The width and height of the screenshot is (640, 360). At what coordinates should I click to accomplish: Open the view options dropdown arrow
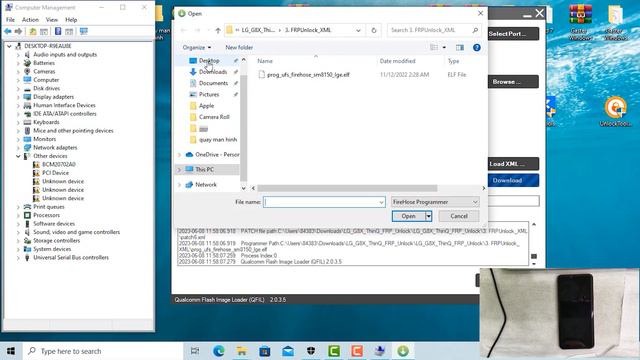(x=444, y=48)
